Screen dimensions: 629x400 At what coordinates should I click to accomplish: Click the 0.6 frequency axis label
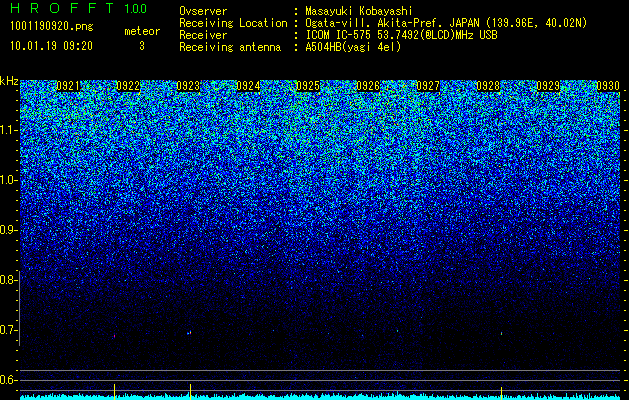tap(8, 380)
